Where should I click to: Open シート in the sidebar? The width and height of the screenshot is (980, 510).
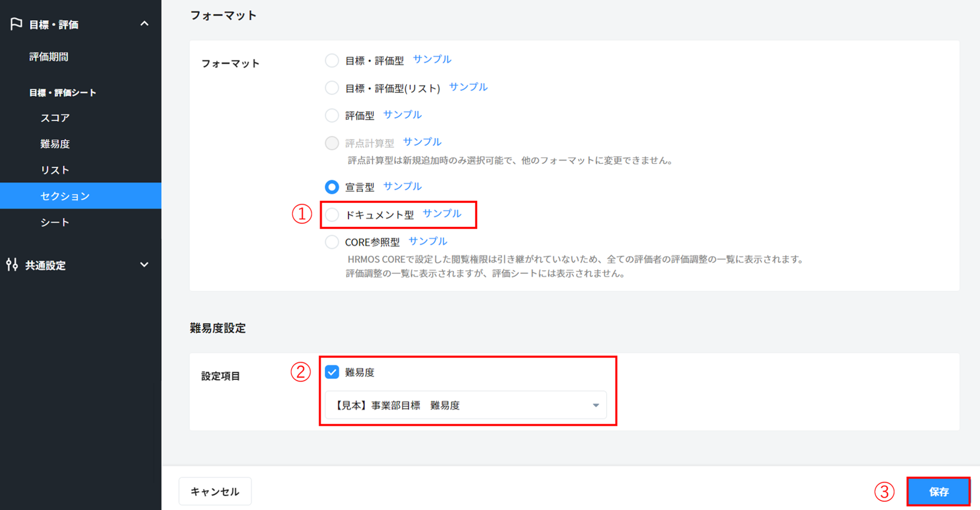(x=55, y=222)
